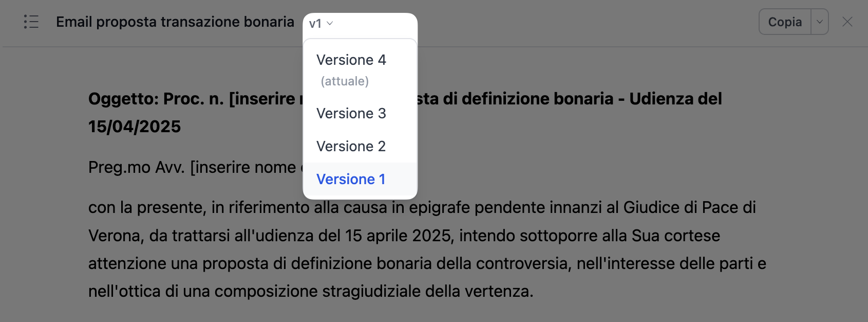Expand the chevron beside the Copia button

click(x=820, y=22)
